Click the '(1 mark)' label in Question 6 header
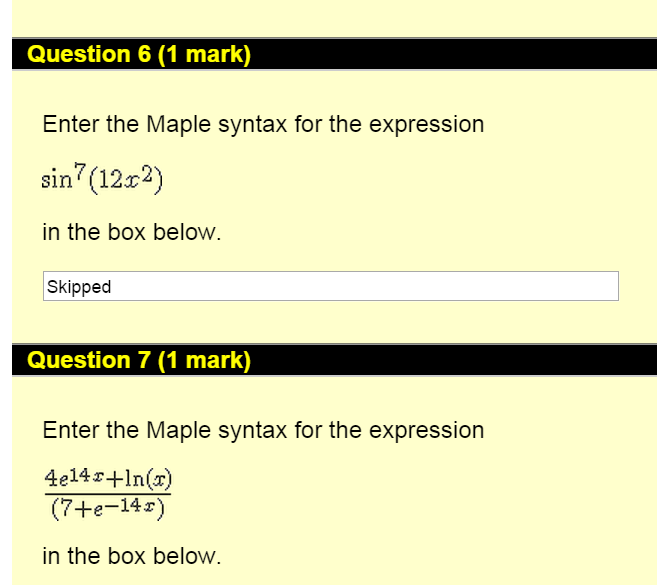 click(204, 54)
